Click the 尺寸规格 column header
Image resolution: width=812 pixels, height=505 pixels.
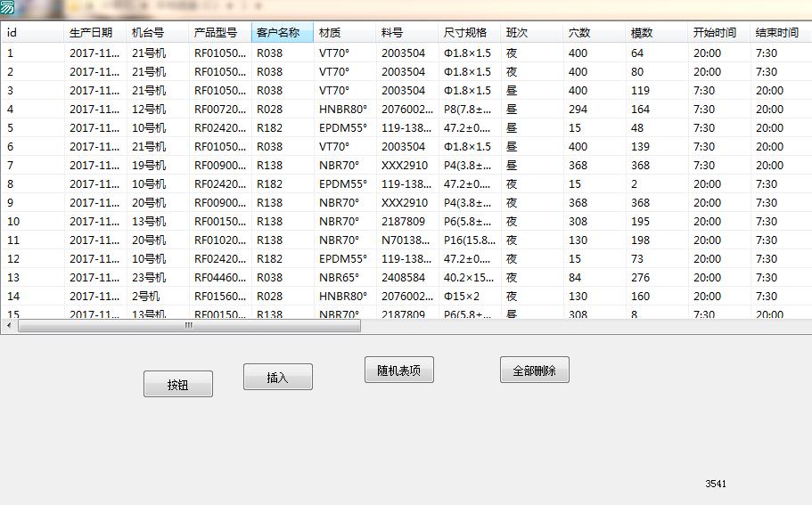tap(469, 33)
